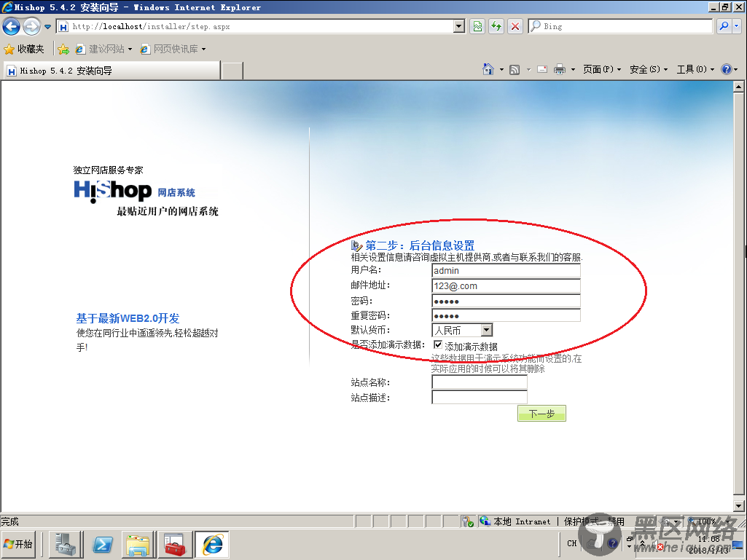Click the add to favorites bar icon
This screenshot has width=747, height=560.
coord(63,49)
